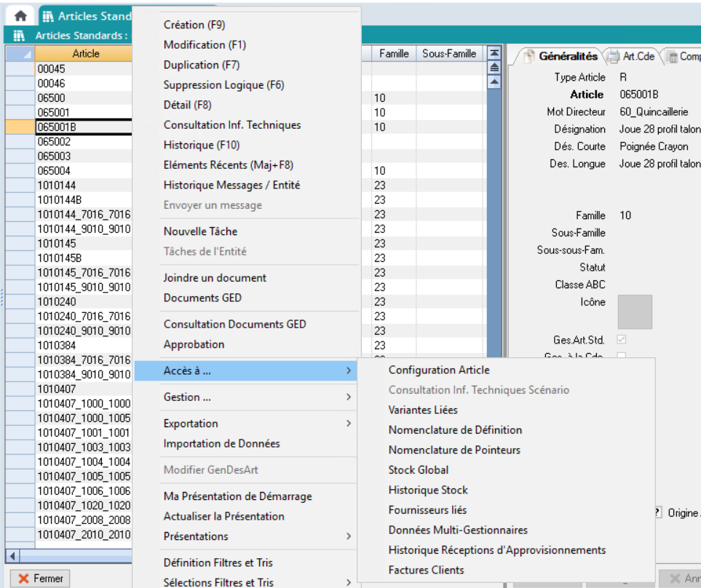Click the grey Icône image placeholder
This screenshot has height=588, width=701.
click(x=635, y=311)
